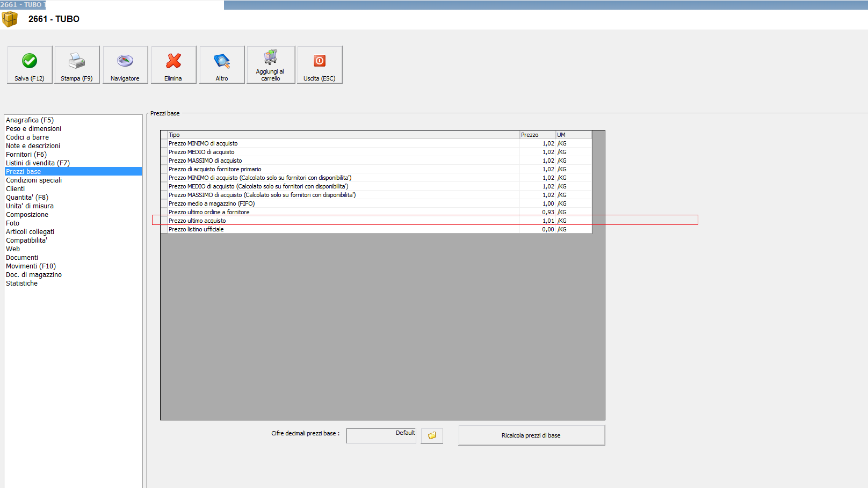Click the 2661 - TUBO window title tab
The height and width of the screenshot is (488, 868).
23,5
